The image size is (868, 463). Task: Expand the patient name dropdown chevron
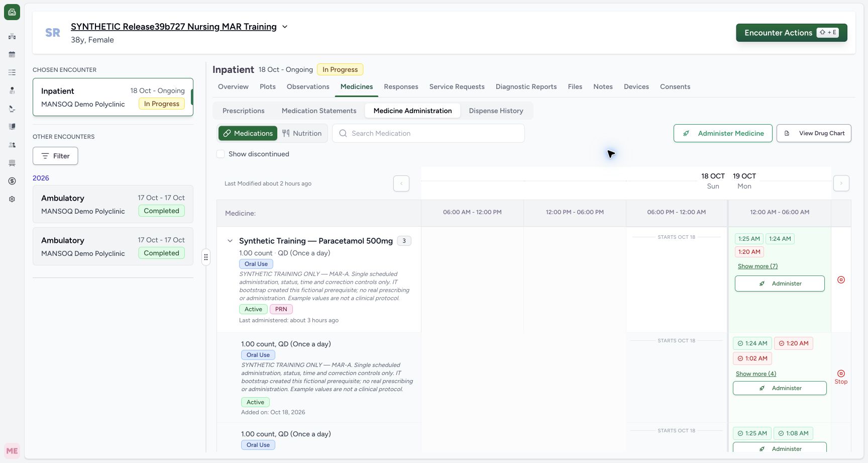click(x=285, y=27)
